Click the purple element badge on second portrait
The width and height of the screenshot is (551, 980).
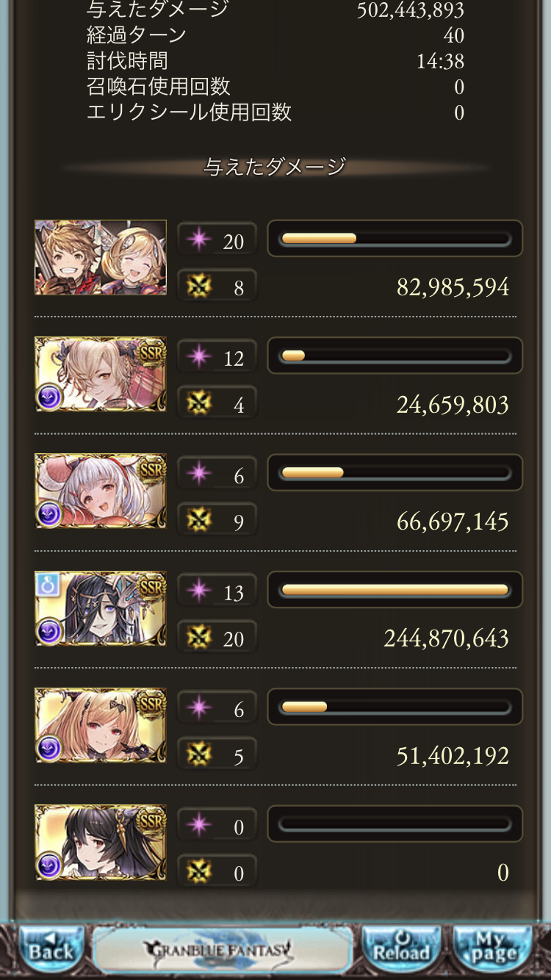pyautogui.click(x=49, y=397)
